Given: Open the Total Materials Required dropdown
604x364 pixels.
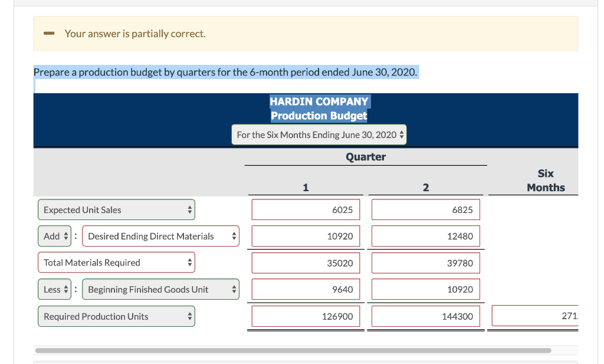Looking at the screenshot, I should [116, 263].
